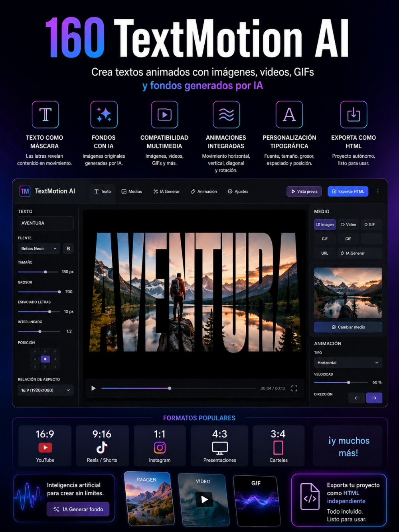Select the 4:3 Presentaciones format card
This screenshot has width=399, height=532.
tap(219, 446)
